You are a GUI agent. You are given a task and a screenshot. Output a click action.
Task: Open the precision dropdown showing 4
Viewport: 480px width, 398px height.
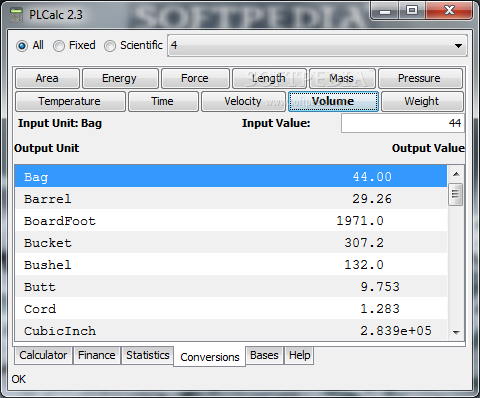[x=317, y=46]
